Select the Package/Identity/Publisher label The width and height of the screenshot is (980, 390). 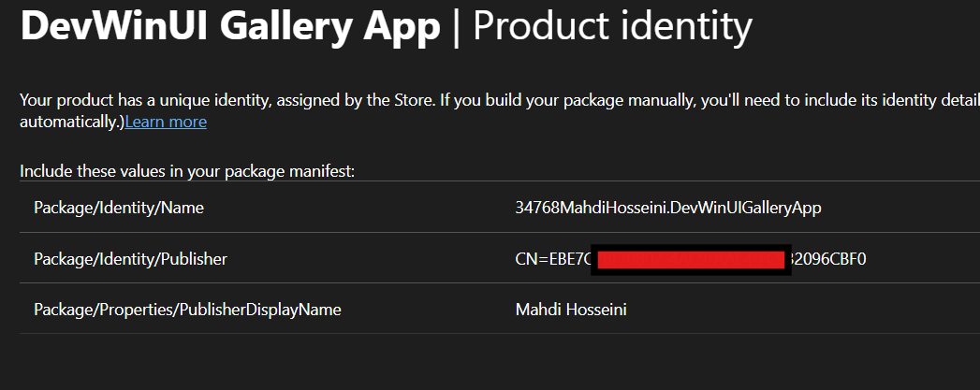click(x=131, y=258)
